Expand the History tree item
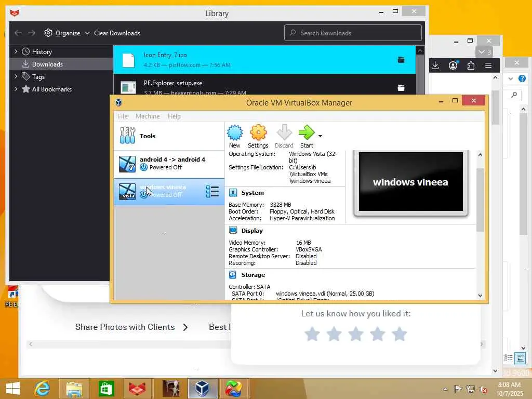 [x=16, y=51]
